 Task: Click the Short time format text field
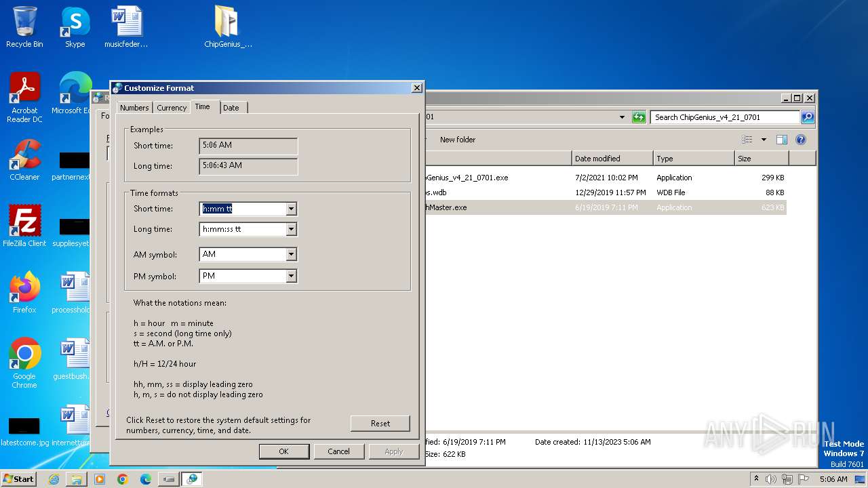243,209
